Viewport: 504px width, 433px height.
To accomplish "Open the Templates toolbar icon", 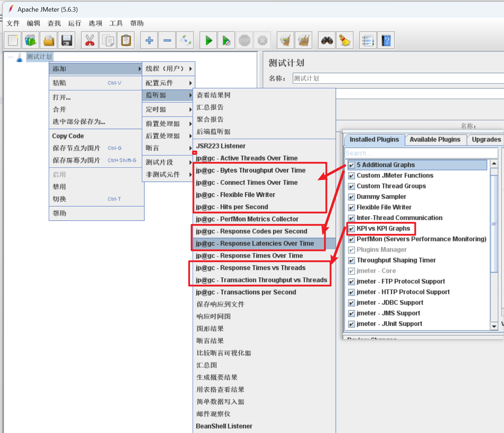I will [31, 41].
